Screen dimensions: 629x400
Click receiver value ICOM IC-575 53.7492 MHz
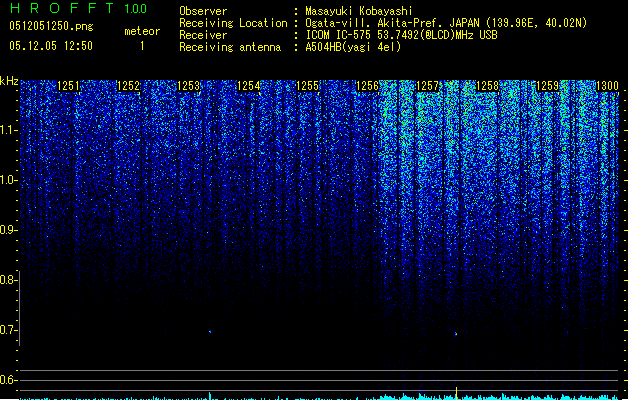(401, 35)
